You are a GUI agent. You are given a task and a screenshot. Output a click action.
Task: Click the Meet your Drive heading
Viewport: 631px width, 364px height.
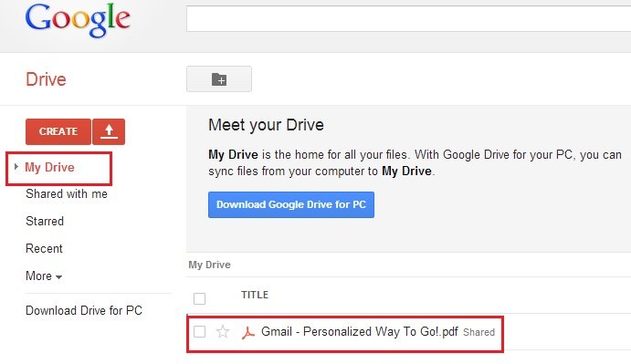(266, 125)
